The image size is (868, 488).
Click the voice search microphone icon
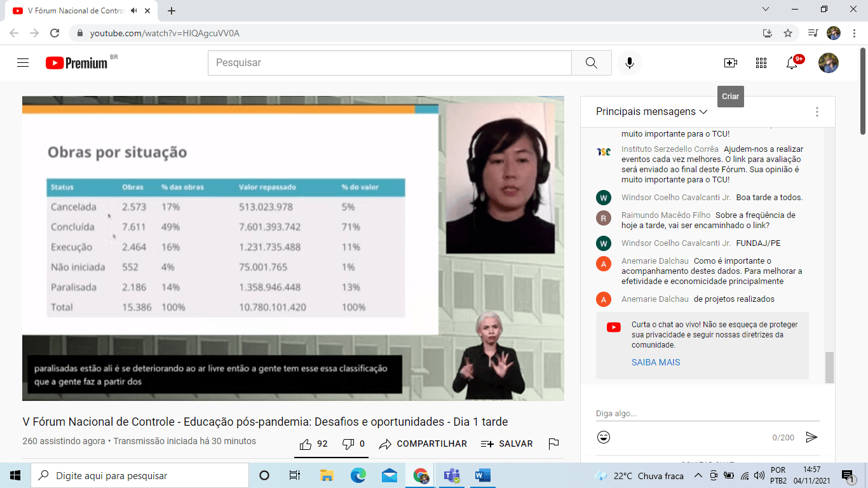[x=629, y=63]
